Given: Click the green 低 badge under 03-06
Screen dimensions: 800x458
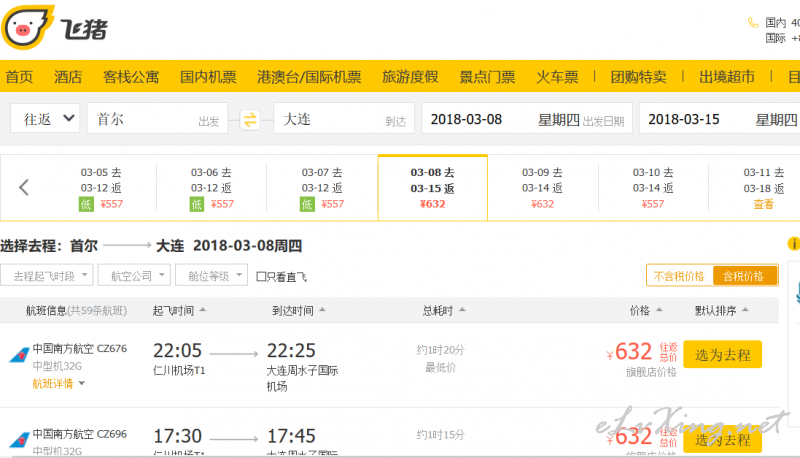Looking at the screenshot, I should tap(196, 205).
